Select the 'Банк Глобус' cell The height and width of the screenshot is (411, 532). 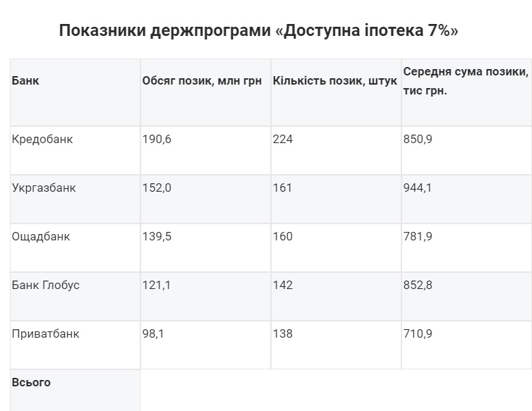click(75, 296)
